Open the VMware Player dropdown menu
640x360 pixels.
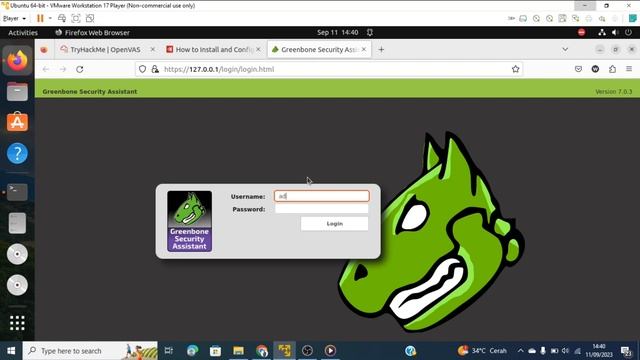14,18
